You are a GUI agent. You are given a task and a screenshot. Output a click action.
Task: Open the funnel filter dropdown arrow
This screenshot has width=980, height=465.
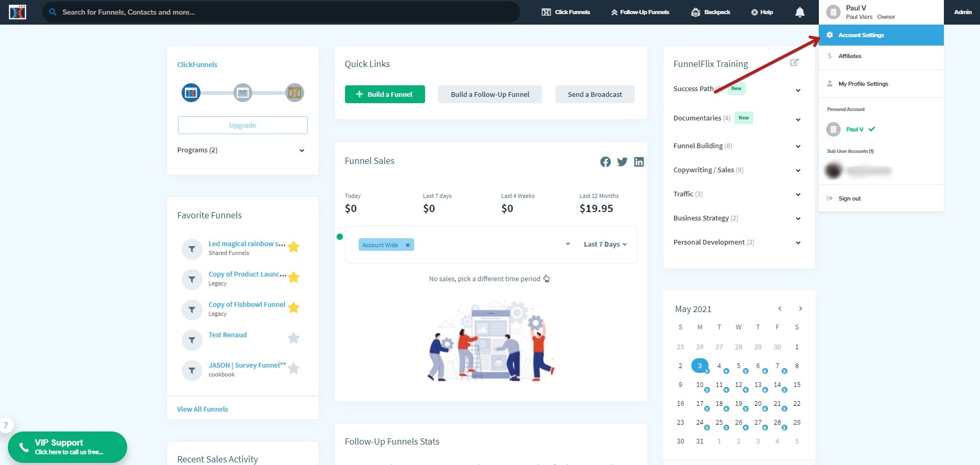tap(567, 244)
